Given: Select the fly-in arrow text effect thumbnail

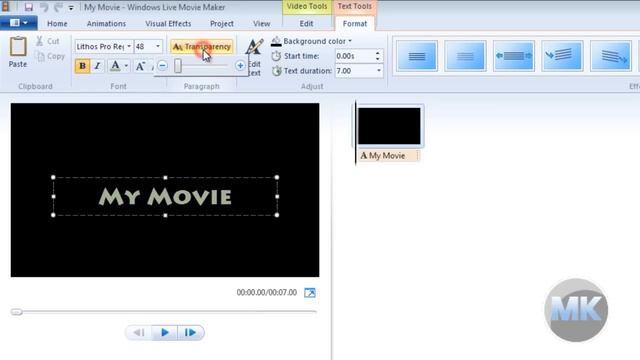Looking at the screenshot, I should tap(562, 56).
